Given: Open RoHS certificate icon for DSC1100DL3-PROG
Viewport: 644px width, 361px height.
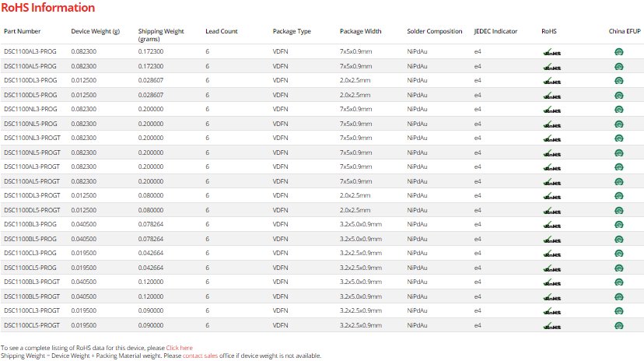Looking at the screenshot, I should (552, 80).
